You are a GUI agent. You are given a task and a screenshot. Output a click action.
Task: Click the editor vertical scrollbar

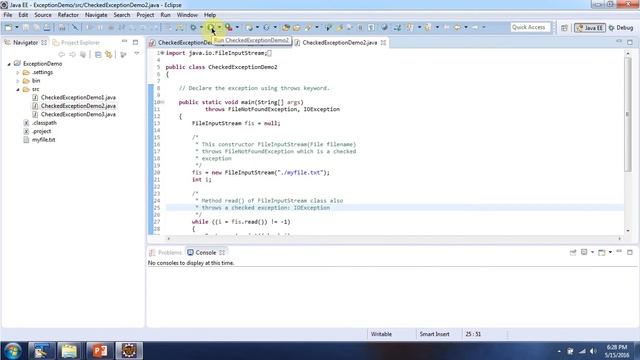pos(628,114)
